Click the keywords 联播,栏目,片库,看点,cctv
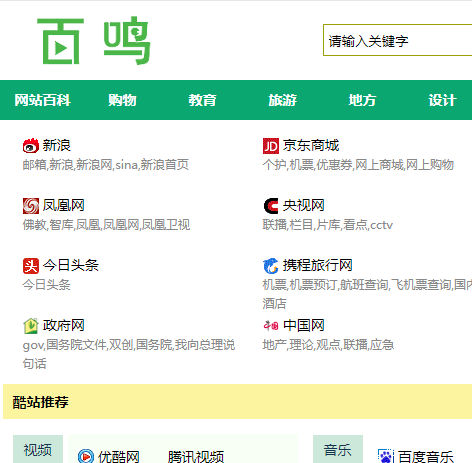The height and width of the screenshot is (463, 472). (328, 225)
